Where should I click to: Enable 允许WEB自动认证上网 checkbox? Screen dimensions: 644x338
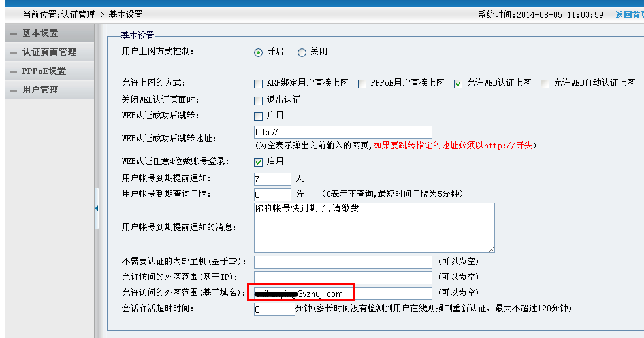pyautogui.click(x=545, y=84)
